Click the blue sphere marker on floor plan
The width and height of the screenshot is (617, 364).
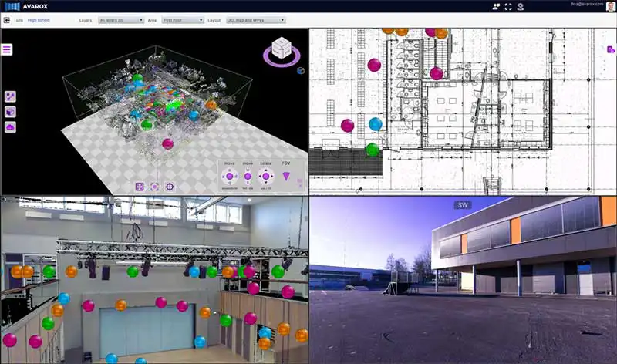376,124
